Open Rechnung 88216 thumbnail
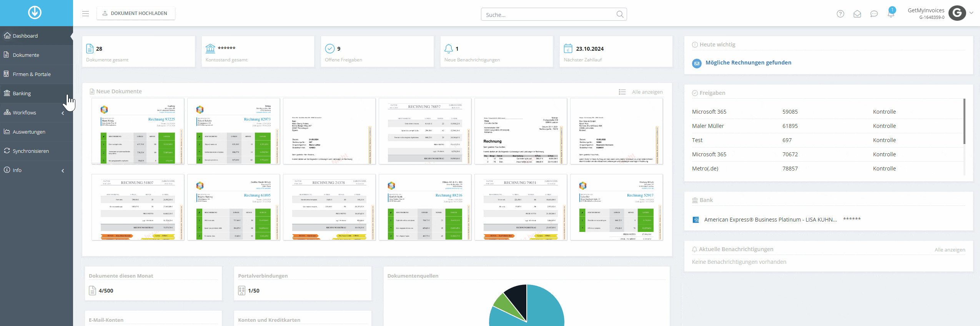 click(x=425, y=207)
